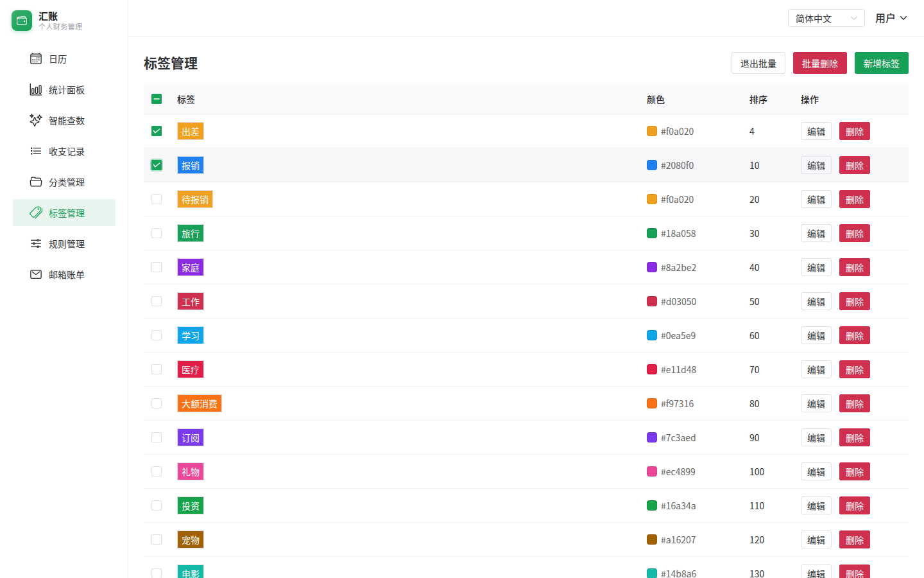Click the sparkle icon for 智能查数
Viewport: 924px width, 578px height.
point(36,121)
